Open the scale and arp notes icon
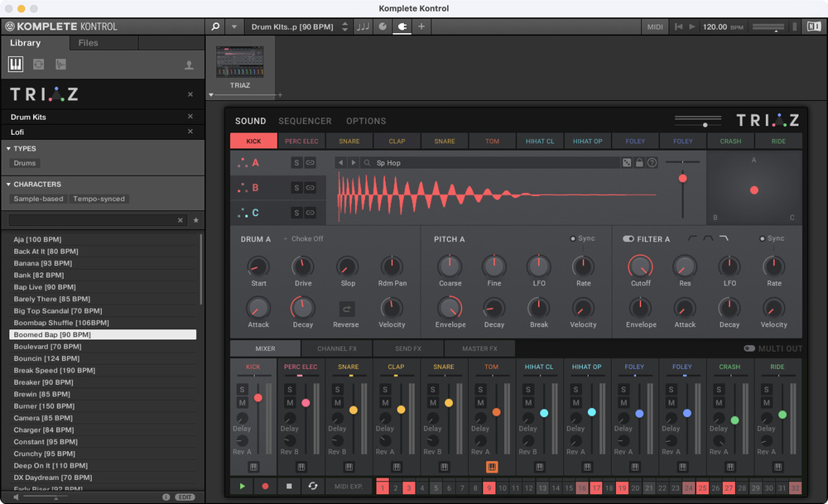828x504 pixels. point(363,26)
